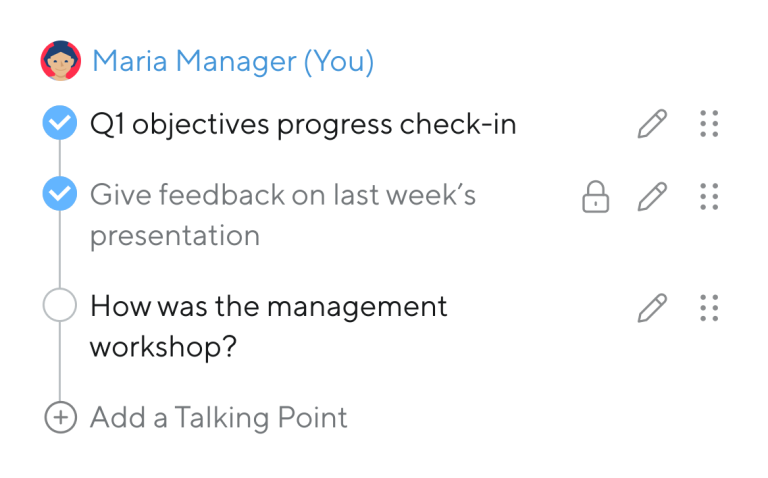Click drag handle for management workshop item
Image resolution: width=768 pixels, height=478 pixels.
[x=709, y=308]
